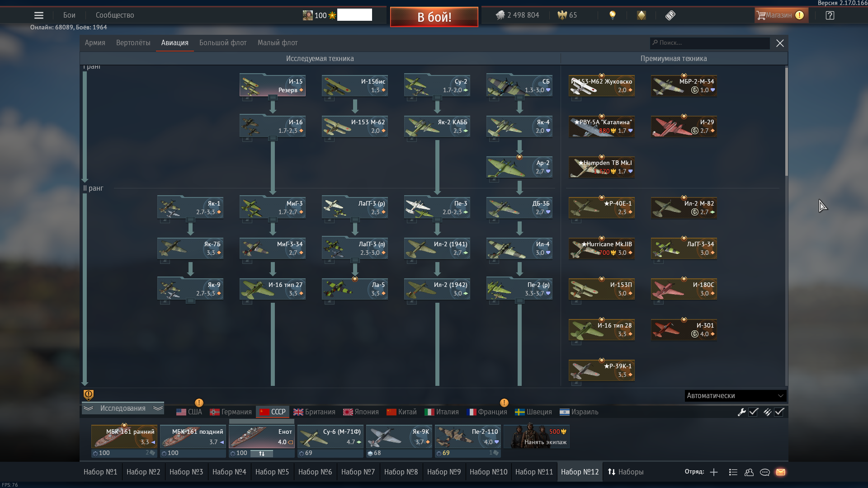Expand the Исследования panel
The image size is (868, 488).
[x=123, y=408]
